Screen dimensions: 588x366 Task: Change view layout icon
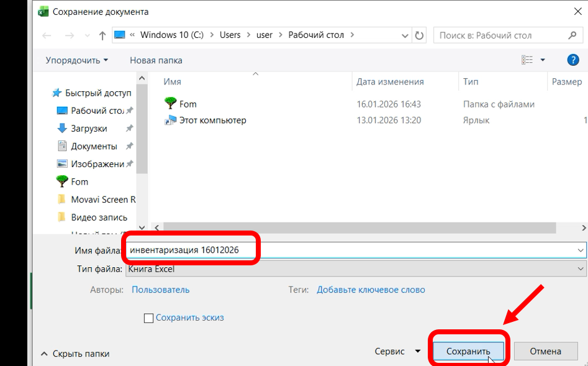click(x=527, y=60)
